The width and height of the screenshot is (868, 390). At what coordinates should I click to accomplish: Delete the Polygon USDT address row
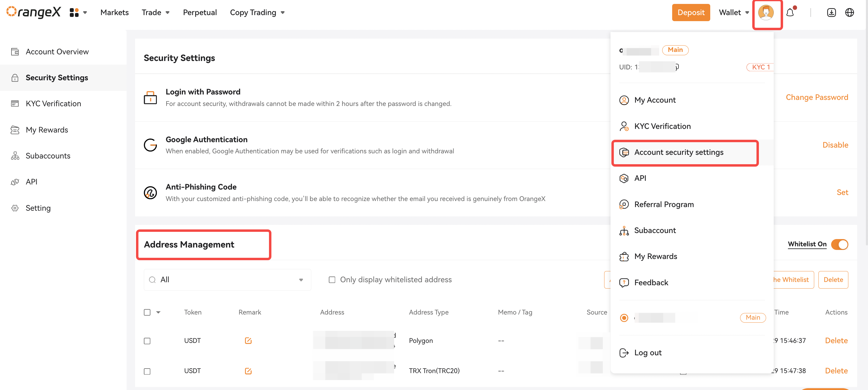[836, 340]
